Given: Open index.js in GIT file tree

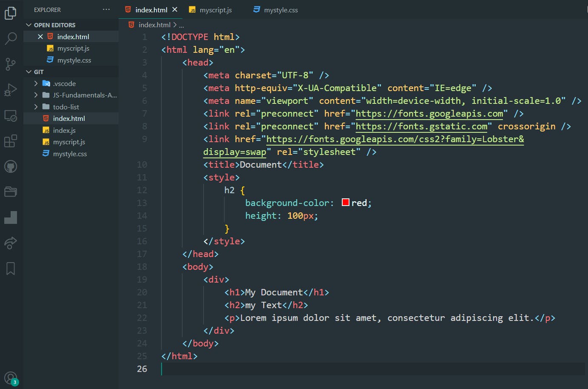Looking at the screenshot, I should pyautogui.click(x=64, y=130).
